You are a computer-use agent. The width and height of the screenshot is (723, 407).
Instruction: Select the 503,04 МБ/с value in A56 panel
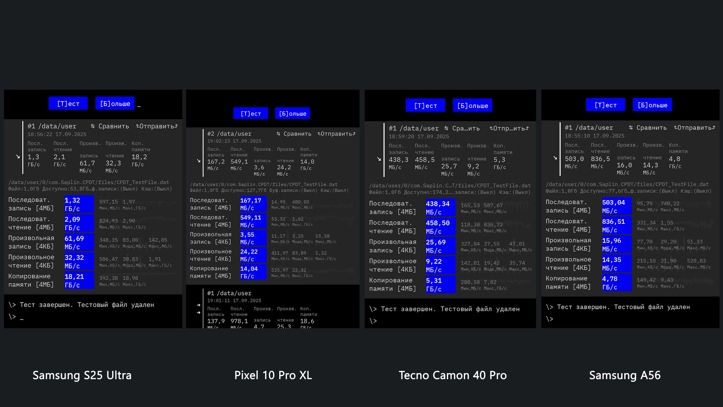pos(617,206)
